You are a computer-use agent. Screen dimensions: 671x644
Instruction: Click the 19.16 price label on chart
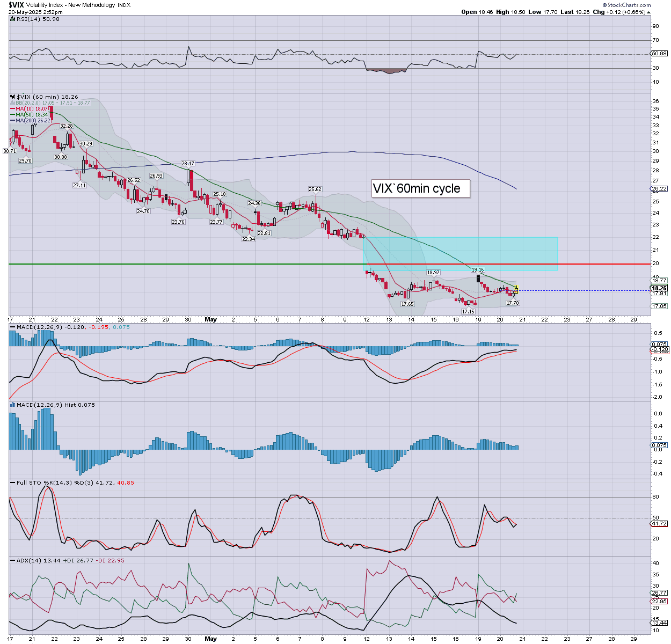477,270
